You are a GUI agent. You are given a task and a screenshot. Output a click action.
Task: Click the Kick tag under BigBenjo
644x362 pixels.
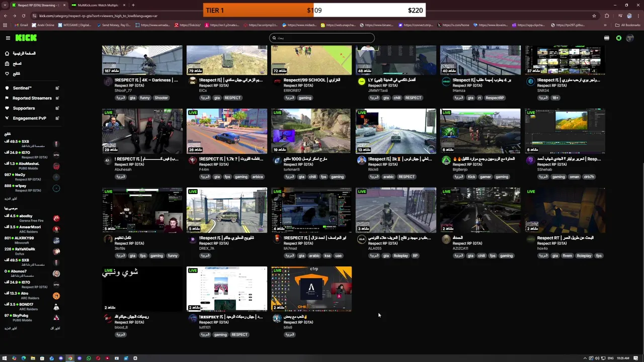click(471, 177)
